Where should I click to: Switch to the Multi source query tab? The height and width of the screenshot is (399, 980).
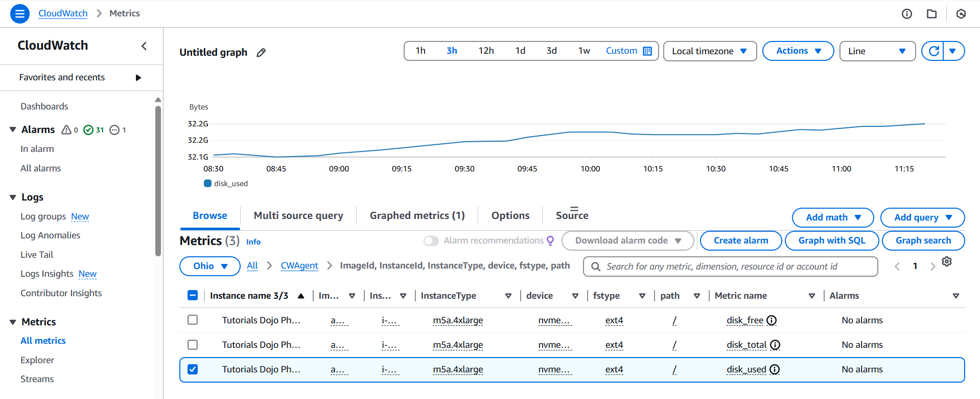pyautogui.click(x=298, y=216)
